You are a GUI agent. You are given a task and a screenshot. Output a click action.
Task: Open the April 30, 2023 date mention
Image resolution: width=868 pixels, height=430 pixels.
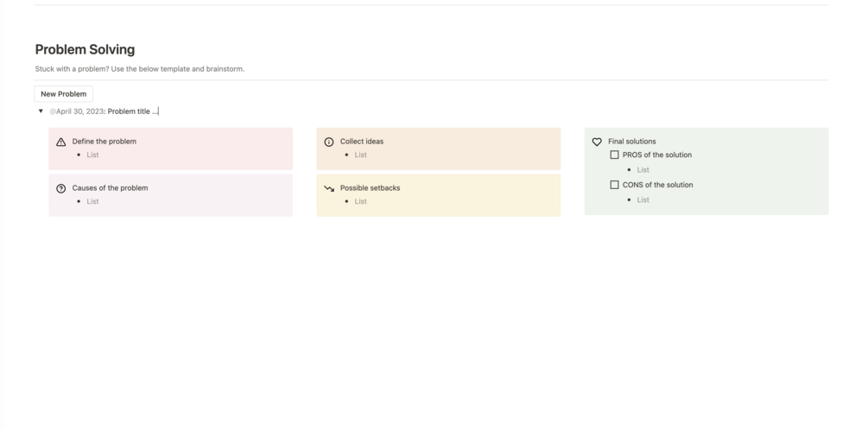click(79, 111)
